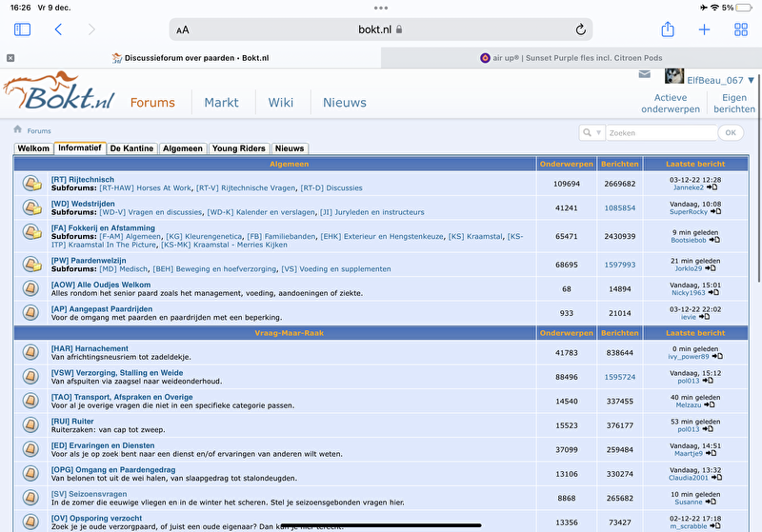Open the Safari sidebar panel
The height and width of the screenshot is (532, 762).
point(22,30)
